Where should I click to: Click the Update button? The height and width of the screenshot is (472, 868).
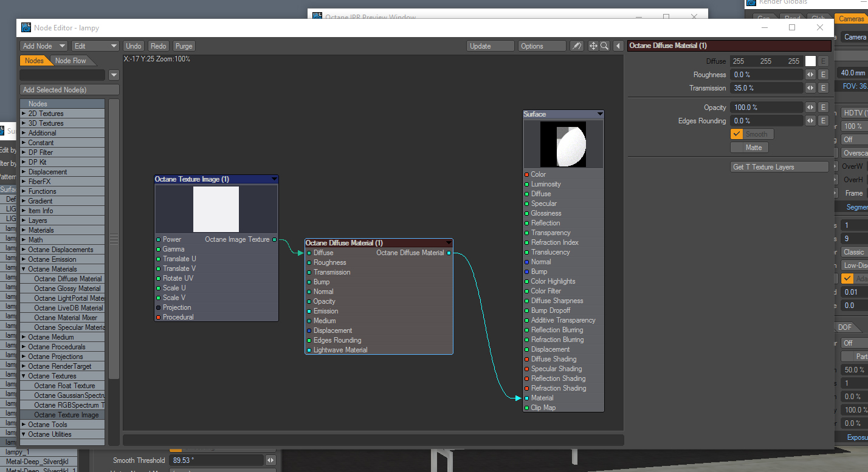point(491,46)
